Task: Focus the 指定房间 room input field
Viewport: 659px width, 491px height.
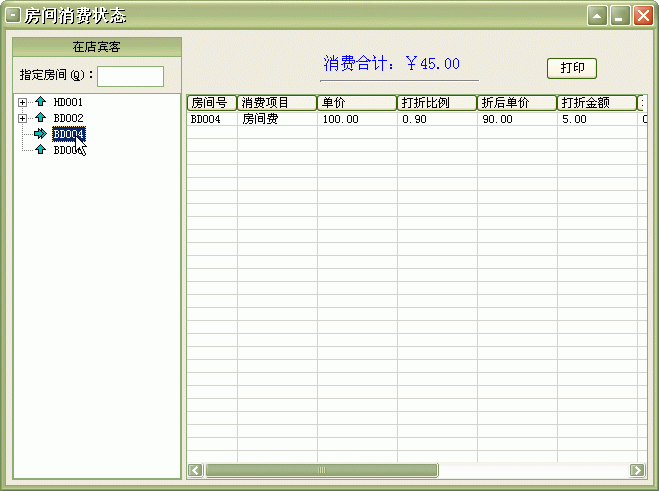Action: coord(130,76)
